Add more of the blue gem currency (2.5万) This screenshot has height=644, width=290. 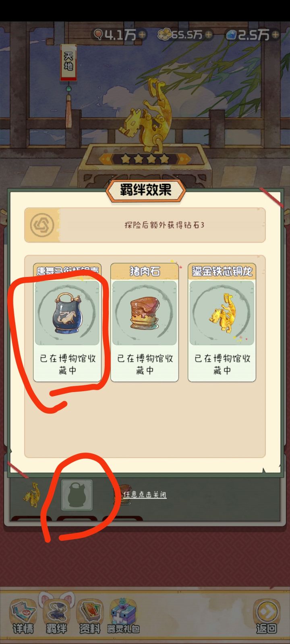point(275,35)
